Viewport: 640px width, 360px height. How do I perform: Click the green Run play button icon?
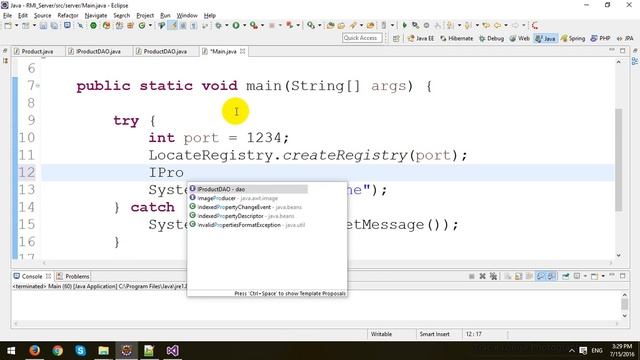tap(236, 25)
